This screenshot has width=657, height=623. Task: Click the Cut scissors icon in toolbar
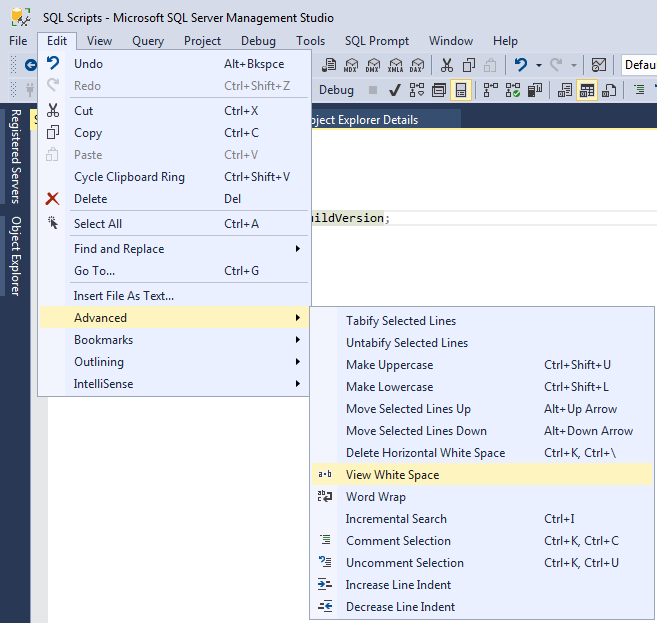coord(447,65)
